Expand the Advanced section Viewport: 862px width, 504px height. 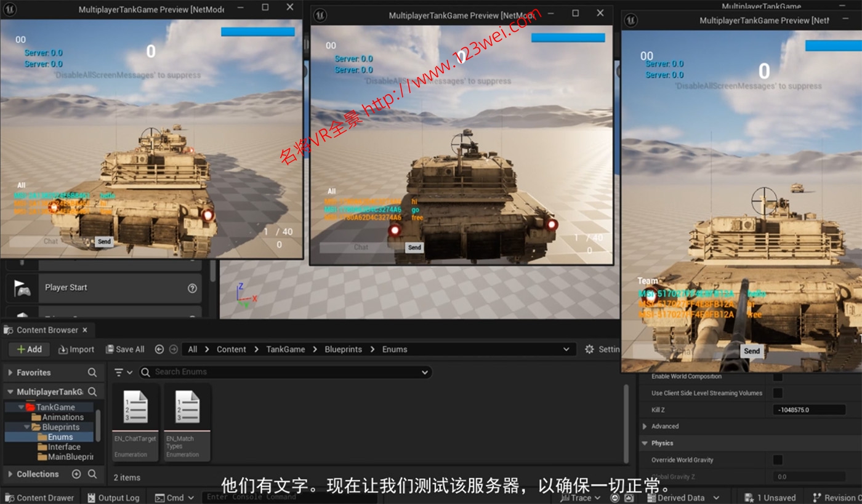644,426
